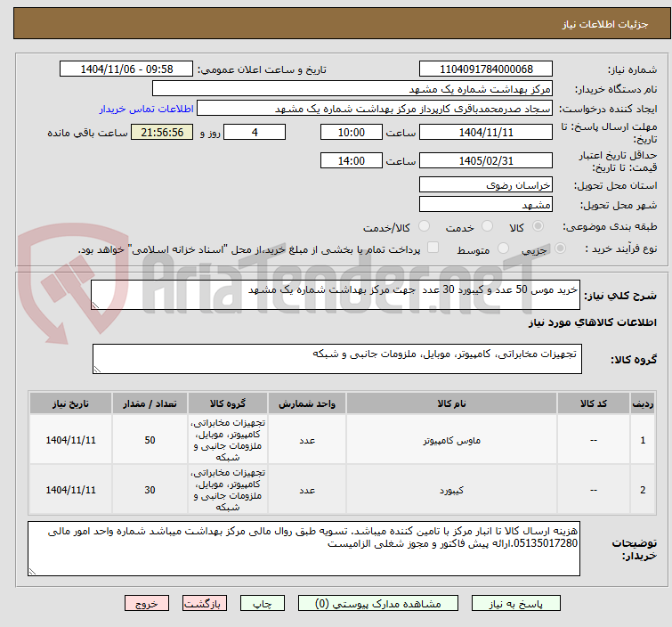Click the نام کالا column header
The image size is (672, 627).
tap(452, 403)
